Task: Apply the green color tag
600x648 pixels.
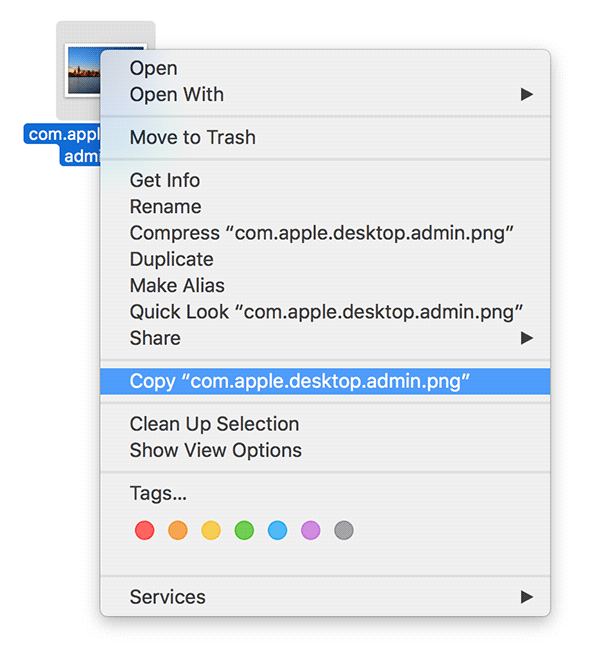Action: (244, 530)
